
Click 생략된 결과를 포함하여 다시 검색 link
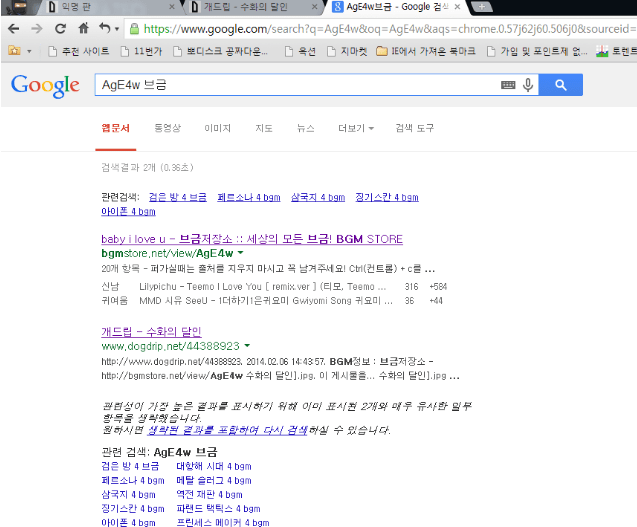(228, 430)
